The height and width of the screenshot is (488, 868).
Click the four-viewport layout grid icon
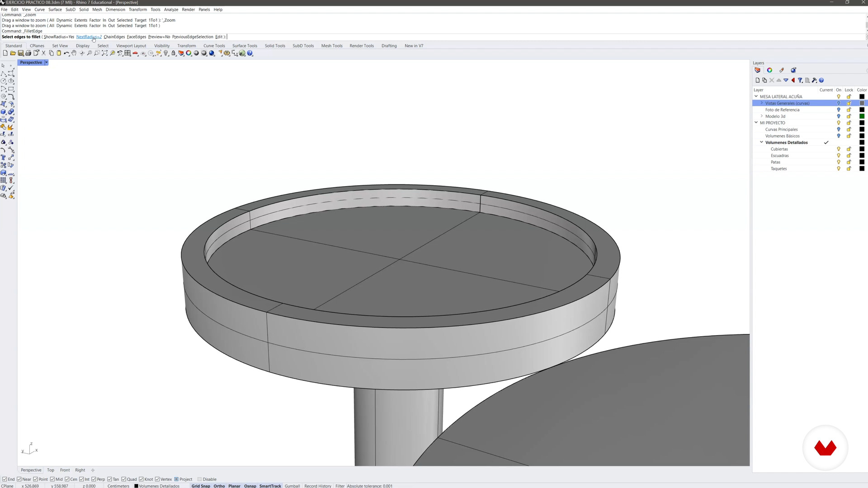tap(128, 53)
